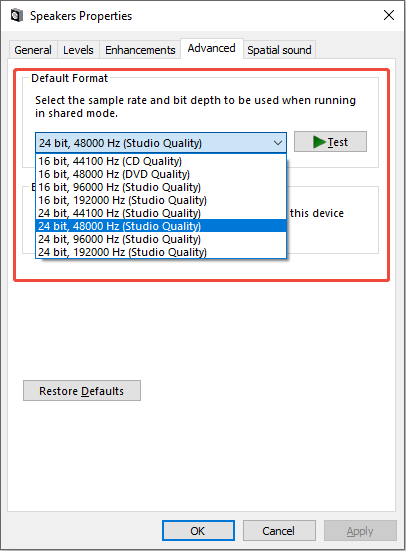Choose 24 bit, 192000 Hz option
The width and height of the screenshot is (406, 551).
(x=161, y=252)
